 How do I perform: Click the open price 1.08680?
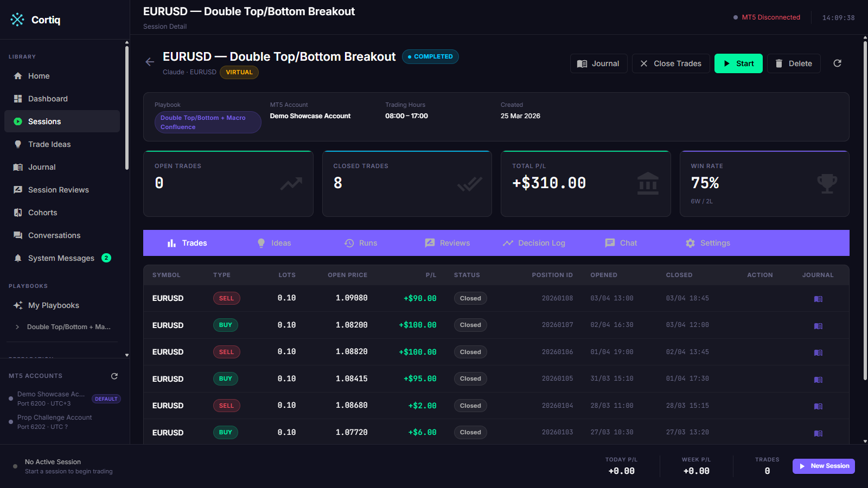[x=352, y=406]
